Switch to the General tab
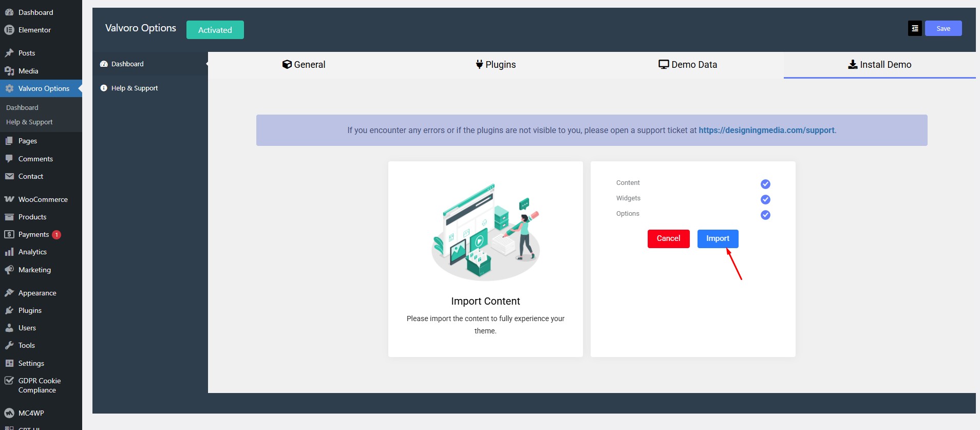Screen dimensions: 980x430 (x=304, y=65)
